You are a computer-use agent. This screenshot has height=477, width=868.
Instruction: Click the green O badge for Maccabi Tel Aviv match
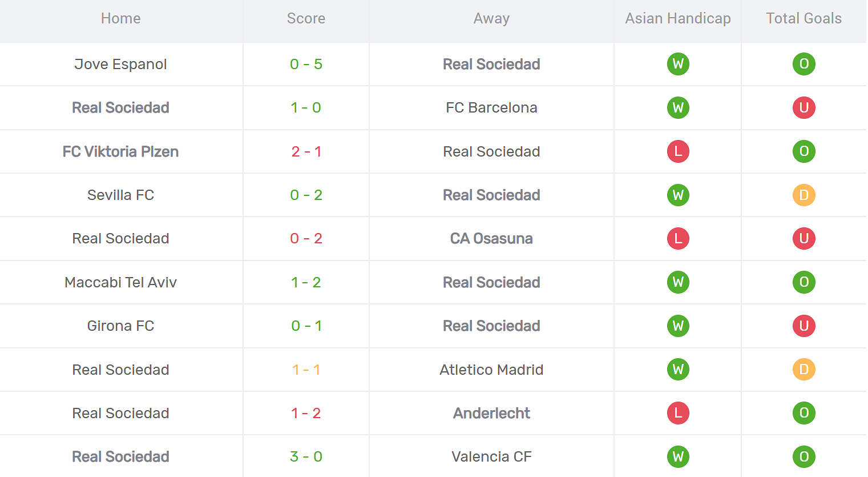(x=804, y=282)
